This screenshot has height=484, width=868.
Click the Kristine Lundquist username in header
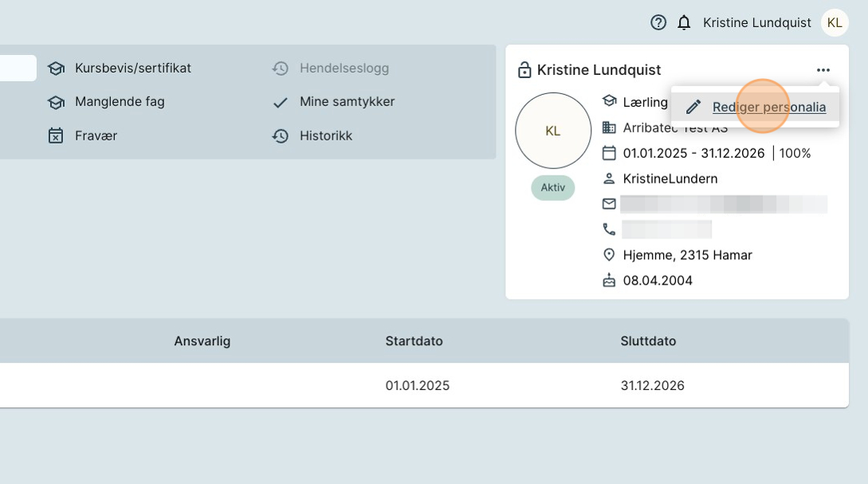(x=756, y=22)
